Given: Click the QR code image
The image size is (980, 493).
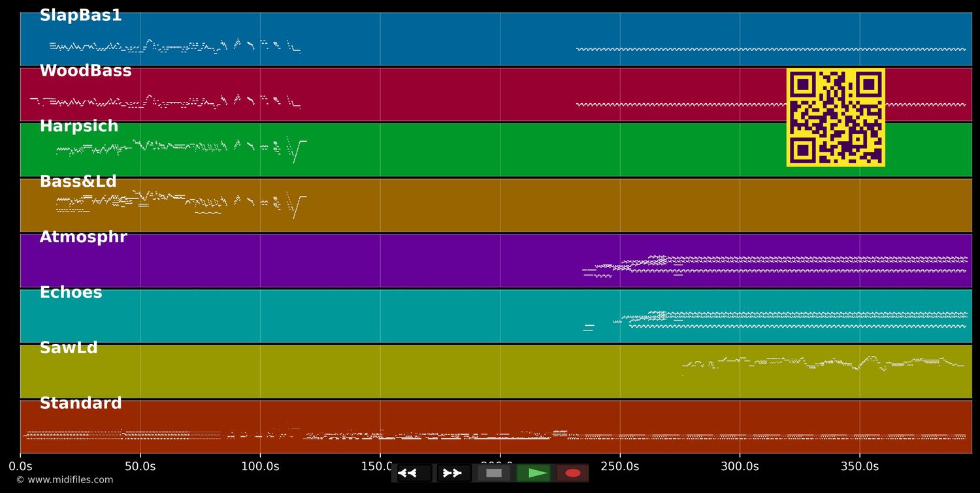Looking at the screenshot, I should 836,118.
